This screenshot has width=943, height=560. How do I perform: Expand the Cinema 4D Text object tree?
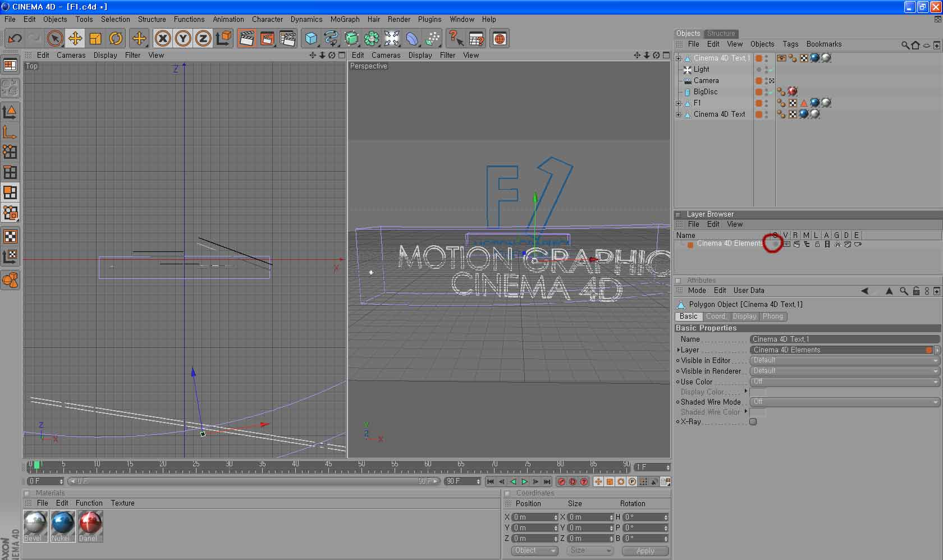point(678,114)
